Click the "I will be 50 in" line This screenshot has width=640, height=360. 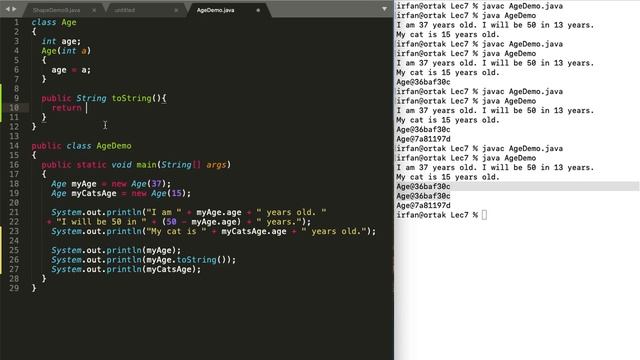tap(179, 222)
